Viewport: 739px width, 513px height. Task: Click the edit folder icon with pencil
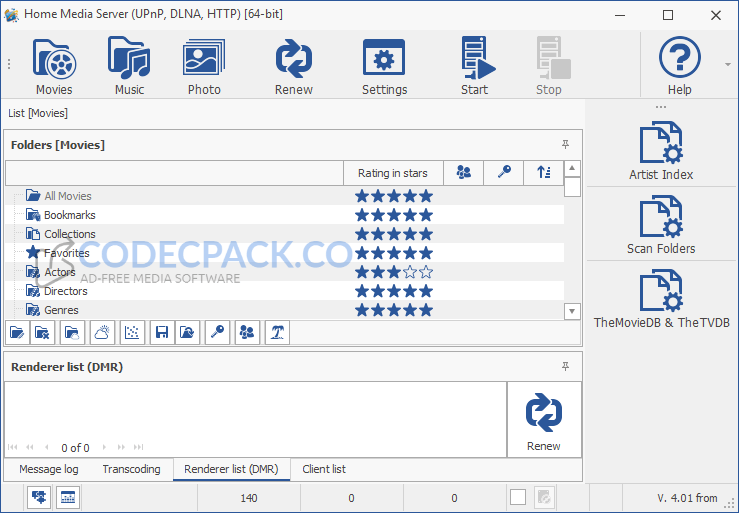17,333
